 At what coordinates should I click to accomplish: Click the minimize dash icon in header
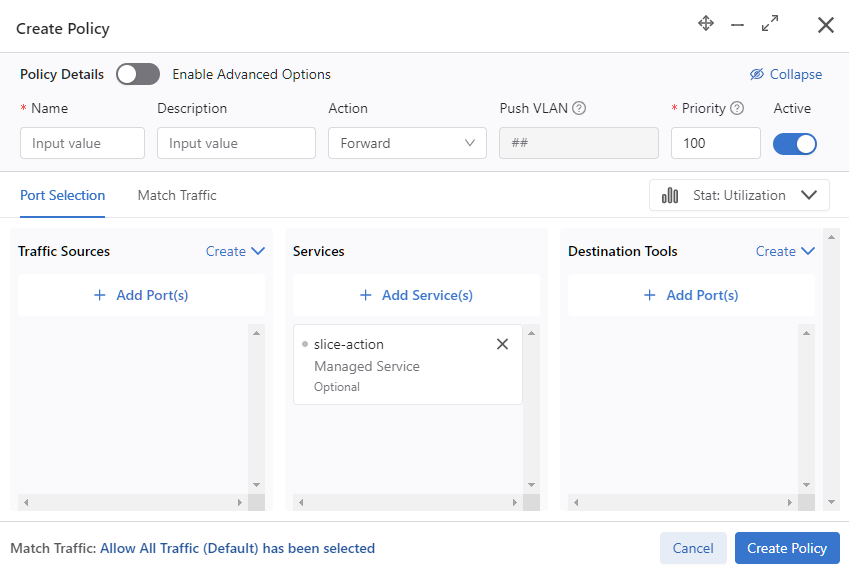tap(737, 25)
